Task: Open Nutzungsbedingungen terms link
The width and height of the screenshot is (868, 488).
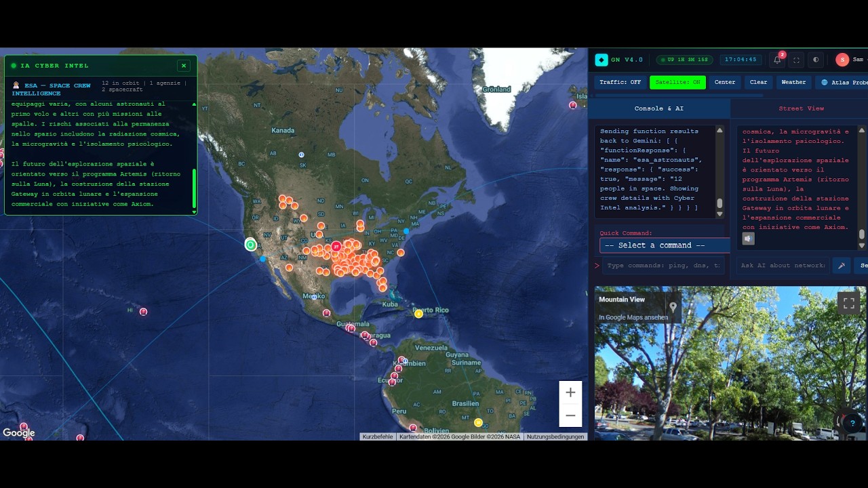Action: (555, 436)
